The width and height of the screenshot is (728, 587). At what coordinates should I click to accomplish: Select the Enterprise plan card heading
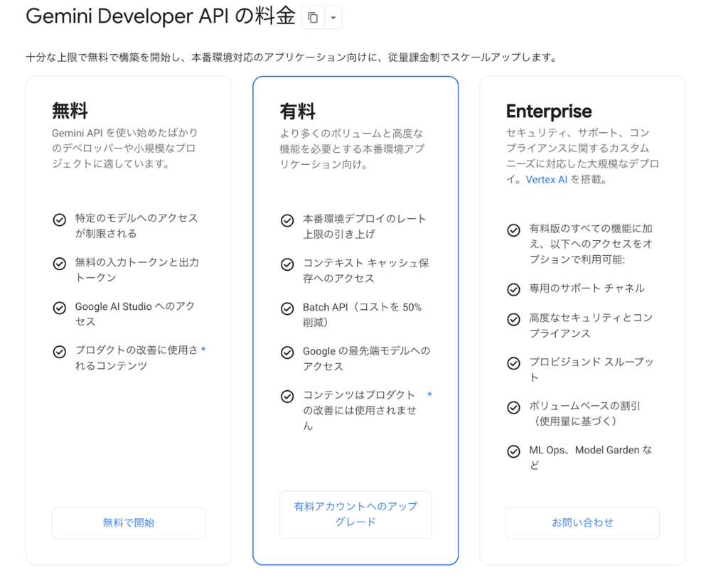pyautogui.click(x=549, y=112)
